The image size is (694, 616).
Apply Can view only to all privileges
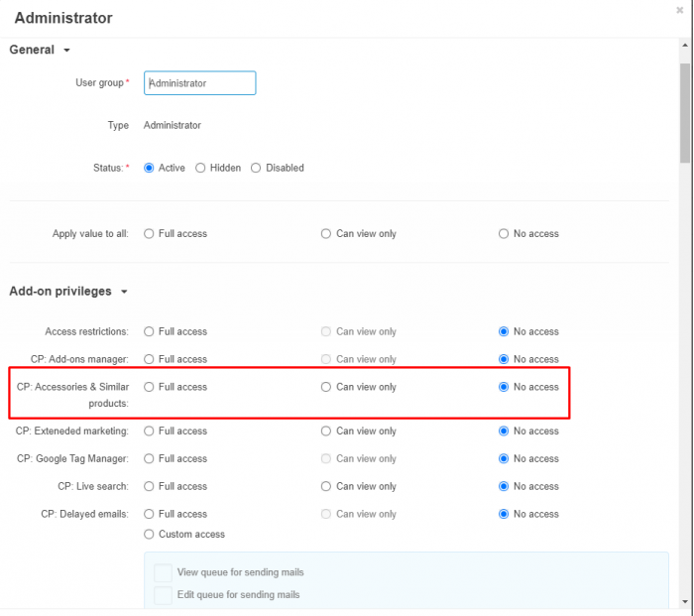click(x=326, y=233)
